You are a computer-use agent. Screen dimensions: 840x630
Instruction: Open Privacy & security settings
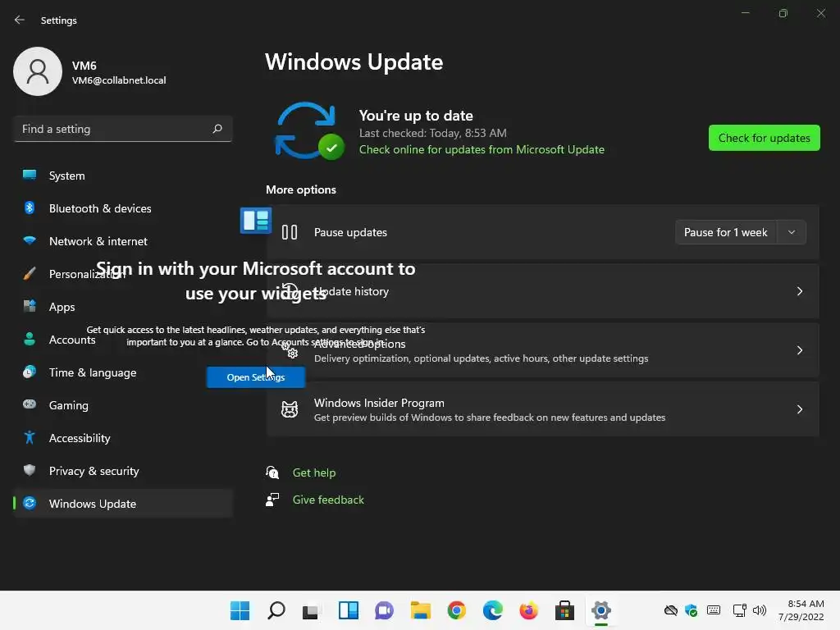point(123,471)
